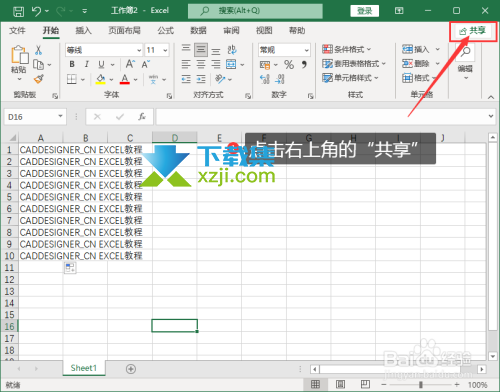Open the Review tab
Screen dimensions: 500x392
(231, 31)
